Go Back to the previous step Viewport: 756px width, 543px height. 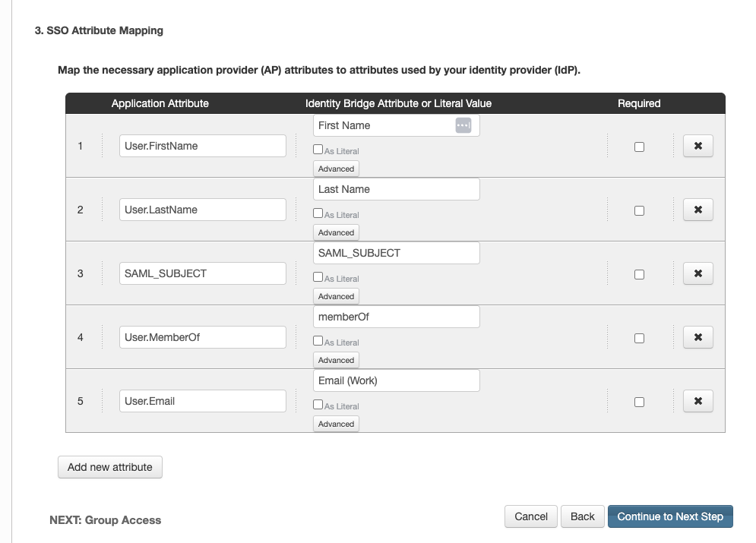coord(583,516)
